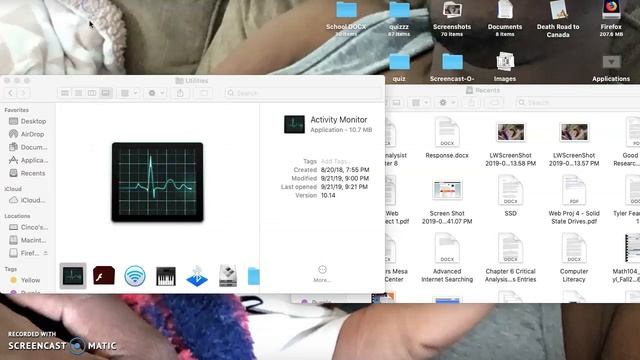Open Action gear menu in Recents toolbar
The width and height of the screenshot is (640, 360).
point(447,102)
